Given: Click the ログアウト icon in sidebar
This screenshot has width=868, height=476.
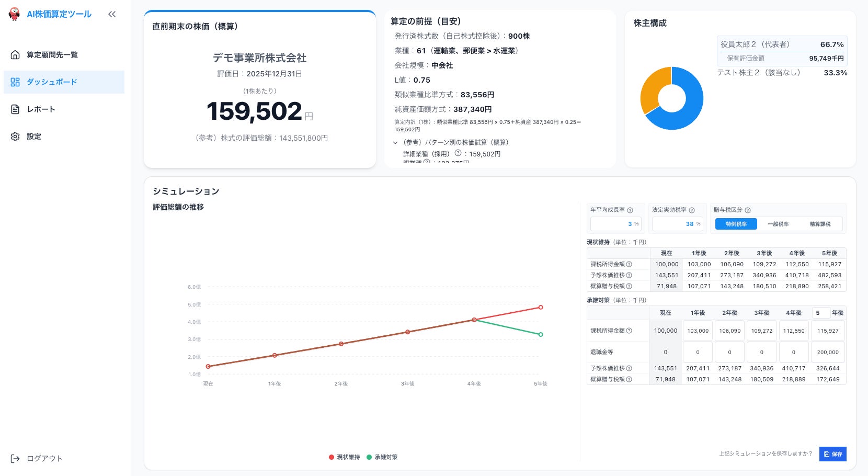Looking at the screenshot, I should point(15,459).
